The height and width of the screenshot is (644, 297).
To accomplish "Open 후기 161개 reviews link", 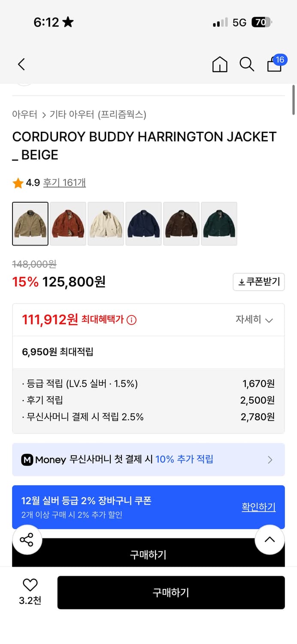I will click(64, 182).
